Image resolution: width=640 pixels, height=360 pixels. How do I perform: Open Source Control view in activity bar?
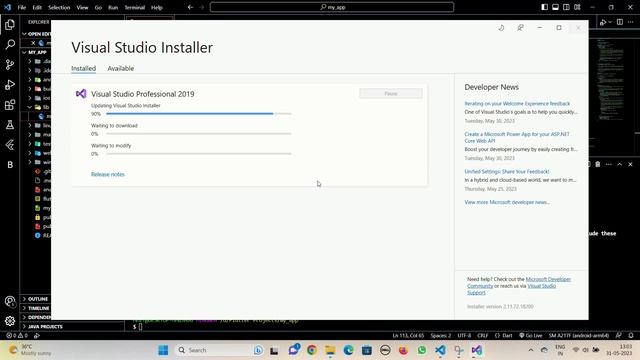10,64
